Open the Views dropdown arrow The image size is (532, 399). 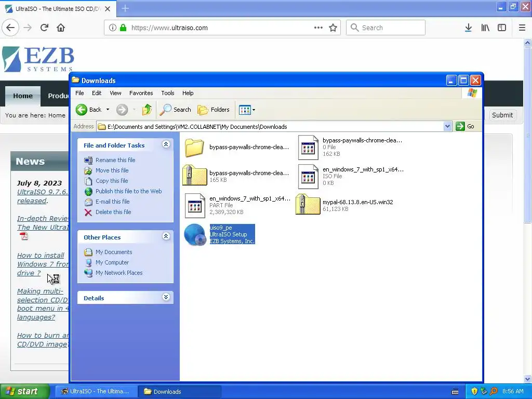click(254, 110)
